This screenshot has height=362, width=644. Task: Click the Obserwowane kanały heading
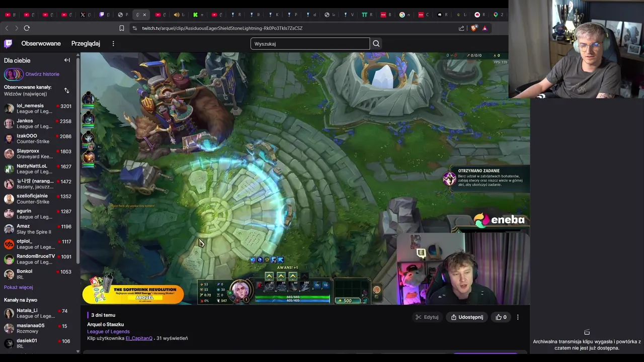click(28, 87)
